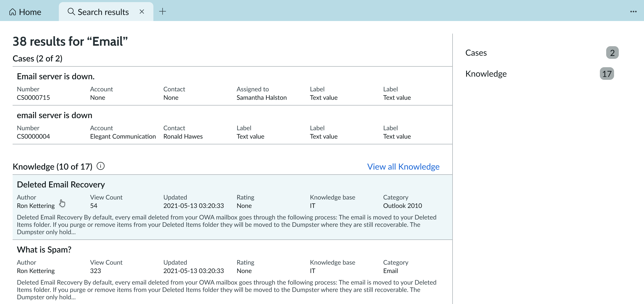Click view count 323
The width and height of the screenshot is (644, 304).
coord(95,271)
